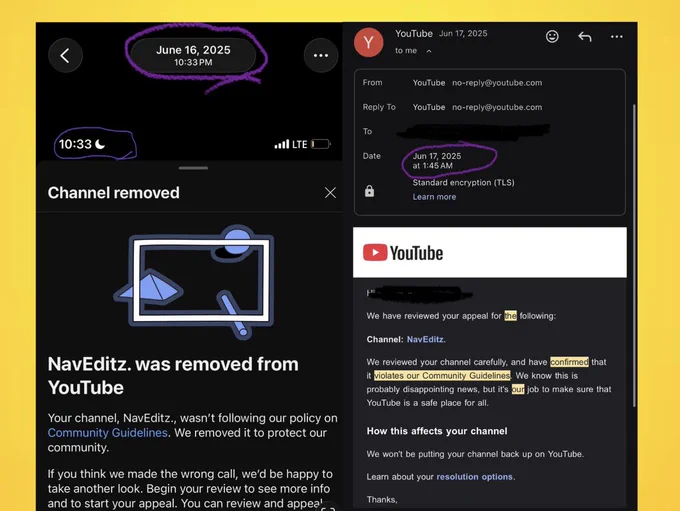Tap the drag handle above Channel removed
This screenshot has height=511, width=680.
(193, 168)
